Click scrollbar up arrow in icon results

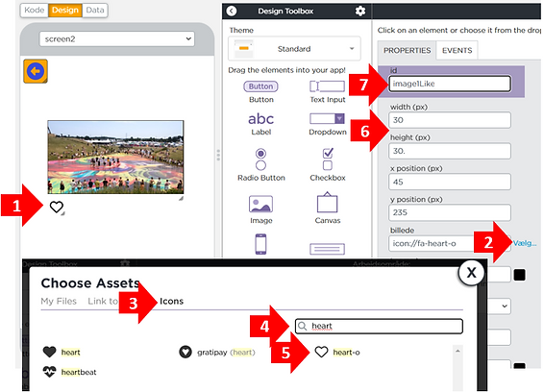click(457, 351)
